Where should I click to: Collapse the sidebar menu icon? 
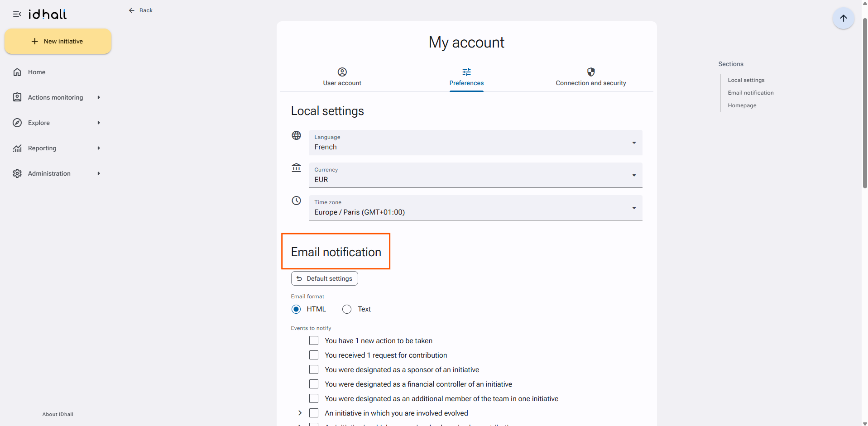click(x=17, y=14)
